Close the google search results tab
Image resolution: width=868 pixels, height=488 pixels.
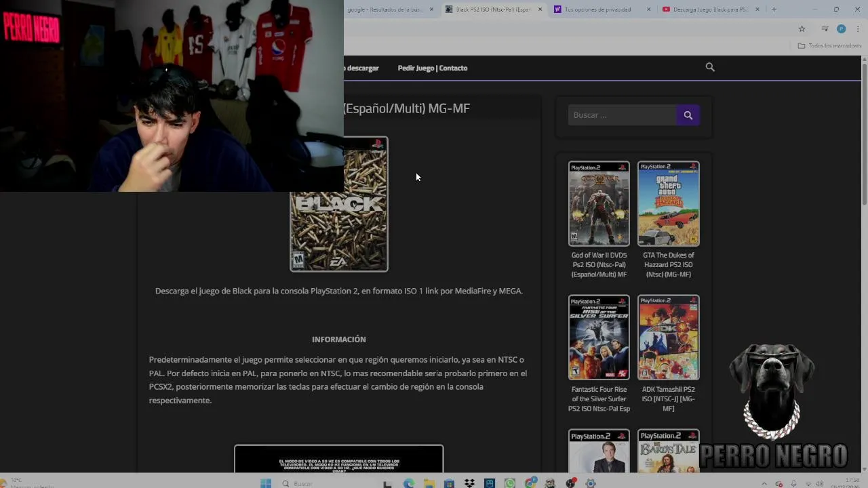click(x=432, y=9)
